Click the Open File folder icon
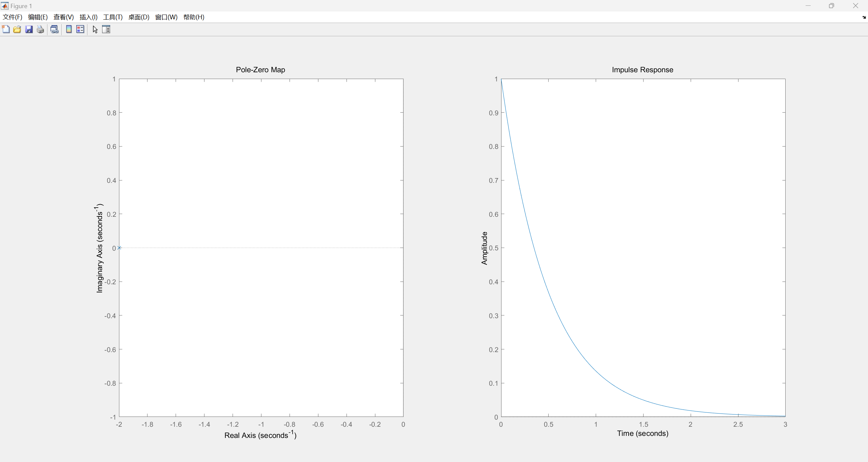 pos(17,30)
